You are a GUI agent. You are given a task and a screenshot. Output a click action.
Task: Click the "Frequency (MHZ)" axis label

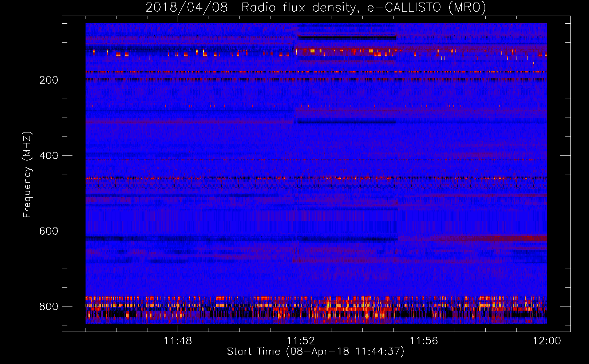27,174
